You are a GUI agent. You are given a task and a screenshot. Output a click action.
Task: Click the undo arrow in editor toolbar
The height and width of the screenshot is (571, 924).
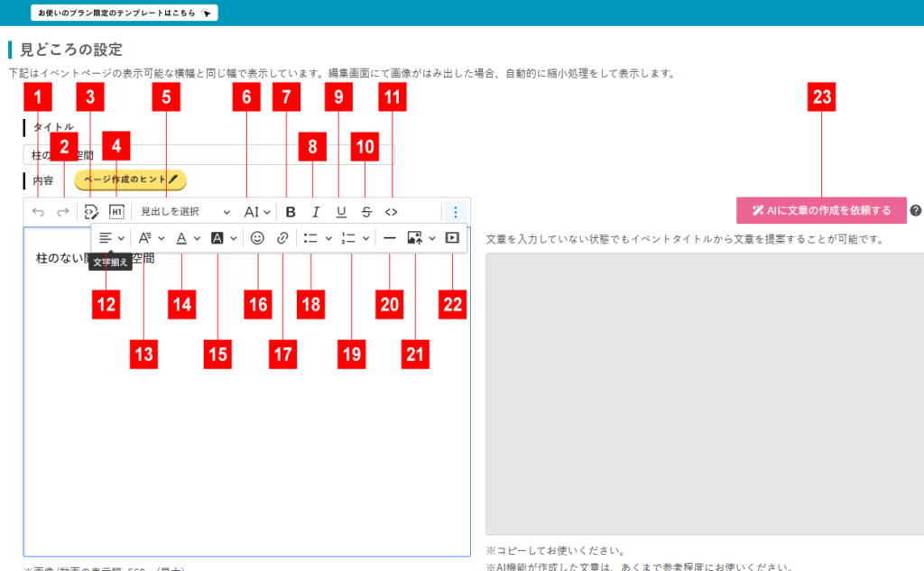(x=38, y=212)
